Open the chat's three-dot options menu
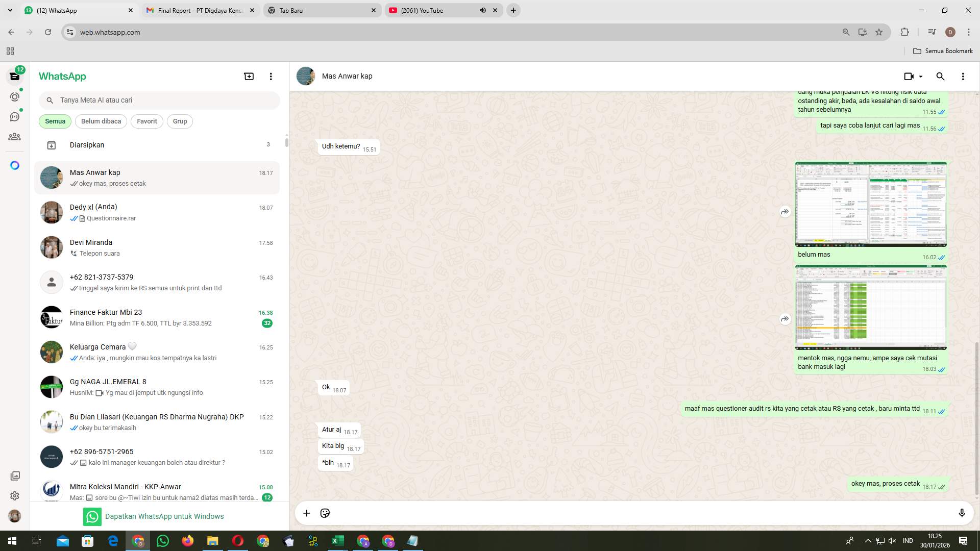 [x=963, y=76]
